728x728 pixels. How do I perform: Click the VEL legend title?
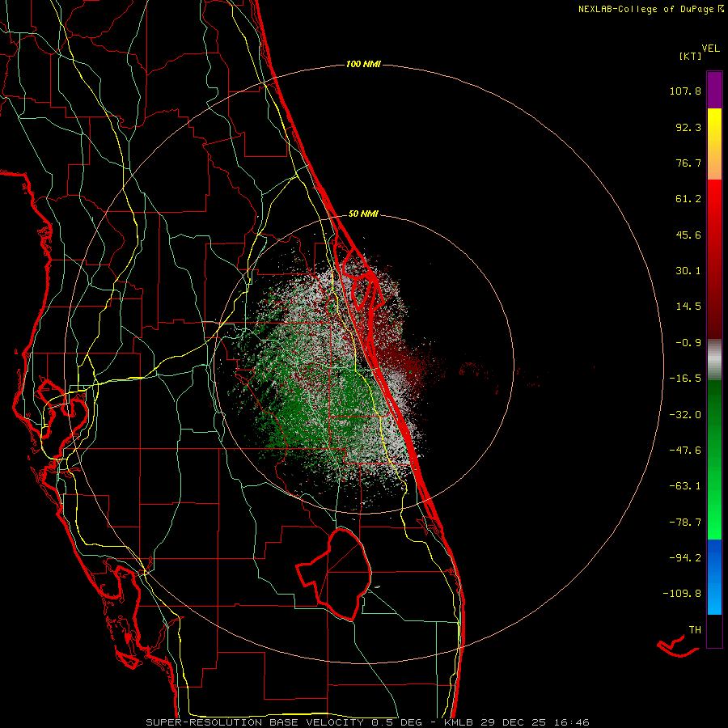click(711, 49)
